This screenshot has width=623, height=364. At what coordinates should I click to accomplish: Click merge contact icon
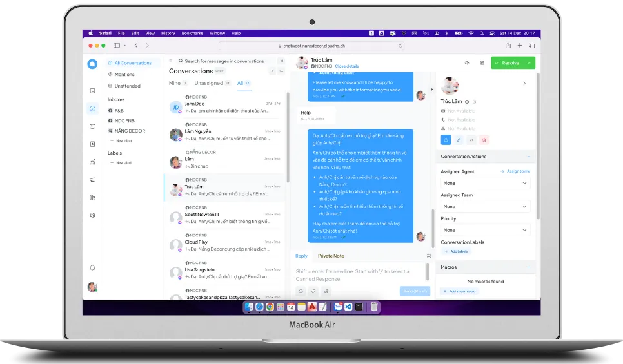click(x=471, y=140)
